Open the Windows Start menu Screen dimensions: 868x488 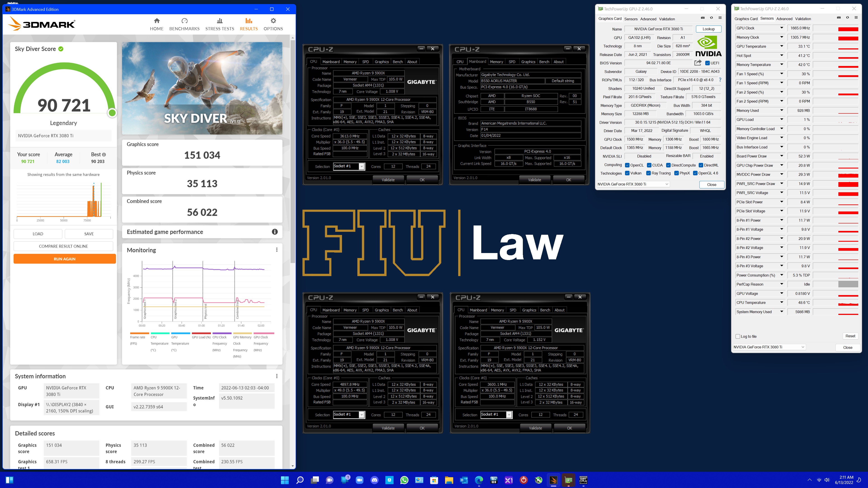pos(285,480)
